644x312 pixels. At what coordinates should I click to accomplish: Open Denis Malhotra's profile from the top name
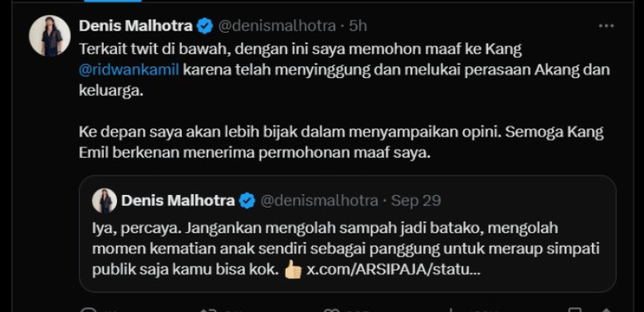[137, 26]
